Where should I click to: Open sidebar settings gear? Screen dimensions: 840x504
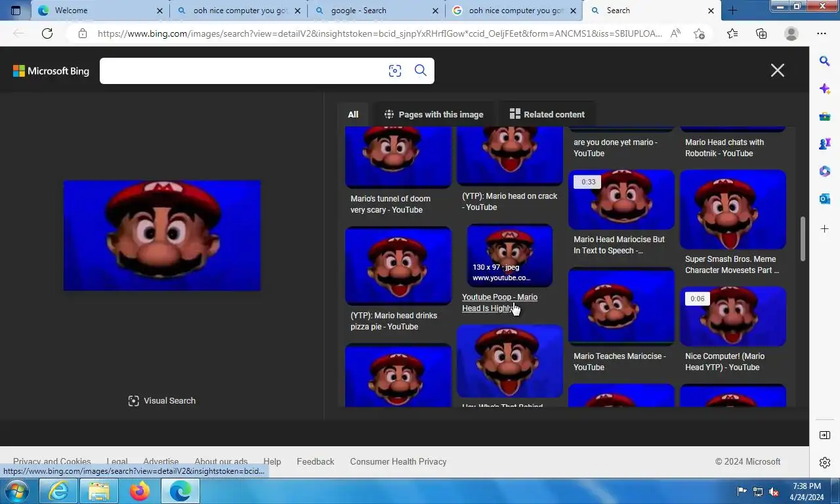[825, 463]
